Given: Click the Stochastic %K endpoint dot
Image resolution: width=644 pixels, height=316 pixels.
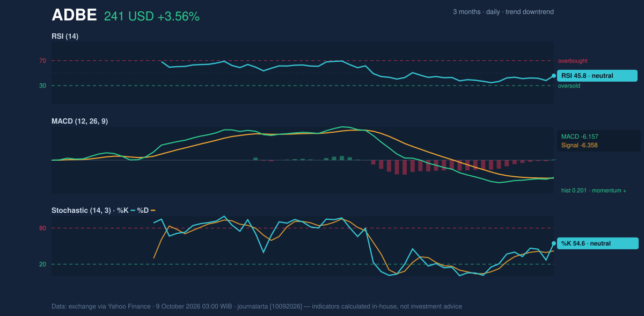Looking at the screenshot, I should pyautogui.click(x=554, y=243).
